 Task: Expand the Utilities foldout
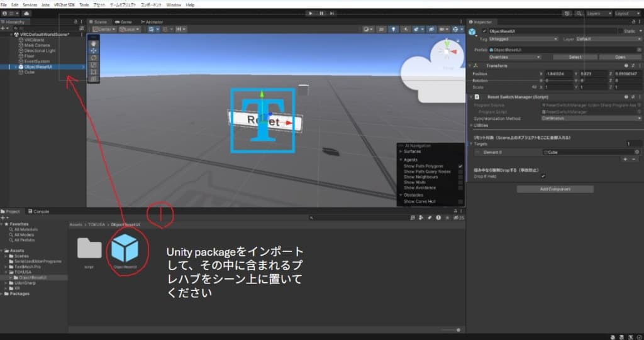471,125
